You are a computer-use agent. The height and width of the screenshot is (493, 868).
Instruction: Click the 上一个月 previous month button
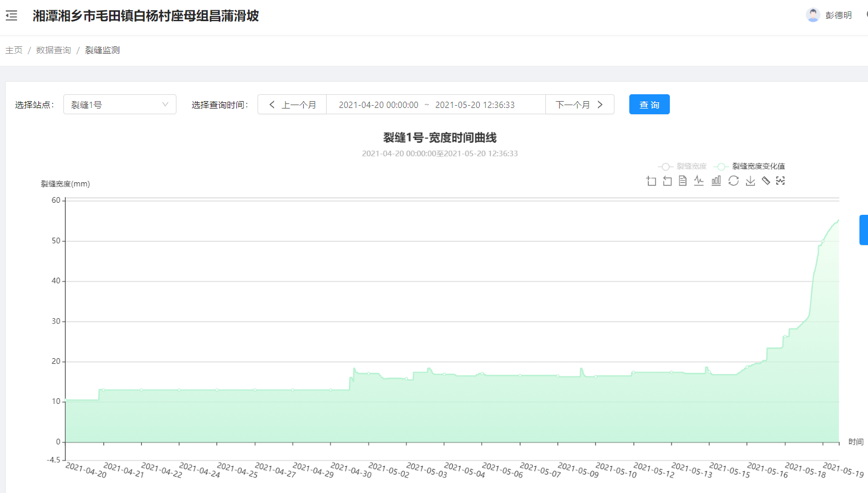click(292, 105)
